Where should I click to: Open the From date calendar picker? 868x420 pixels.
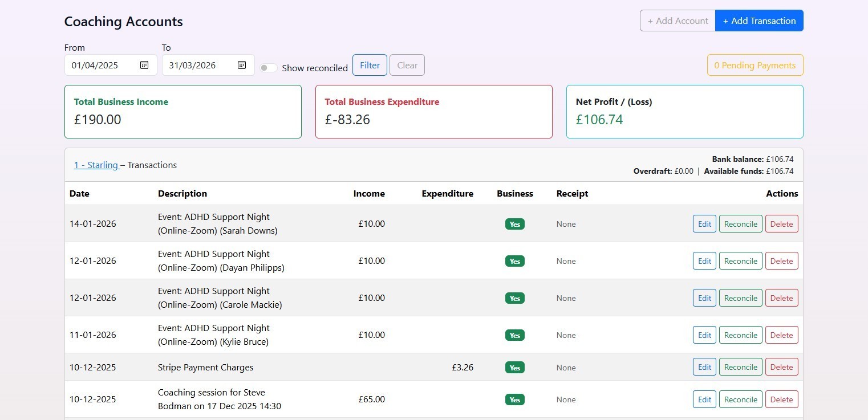[144, 65]
